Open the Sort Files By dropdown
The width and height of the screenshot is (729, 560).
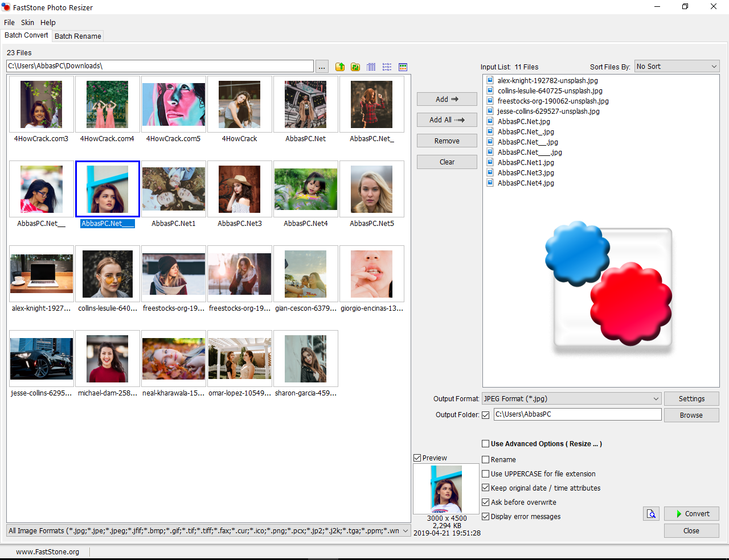[677, 67]
